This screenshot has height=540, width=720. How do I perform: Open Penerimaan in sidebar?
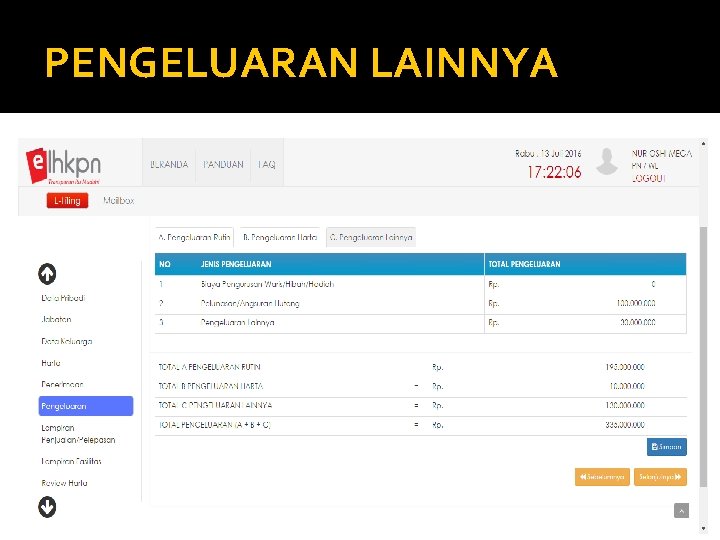click(x=62, y=384)
